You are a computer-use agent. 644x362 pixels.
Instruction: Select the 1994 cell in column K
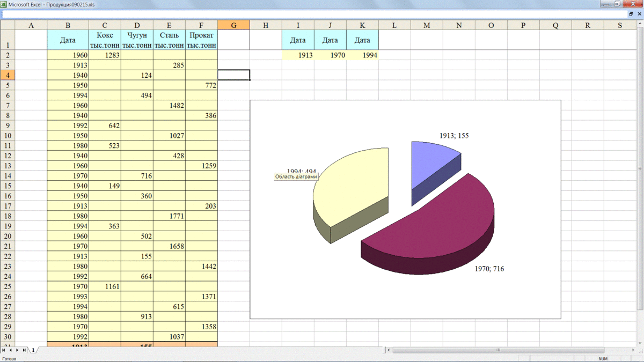[x=362, y=55]
